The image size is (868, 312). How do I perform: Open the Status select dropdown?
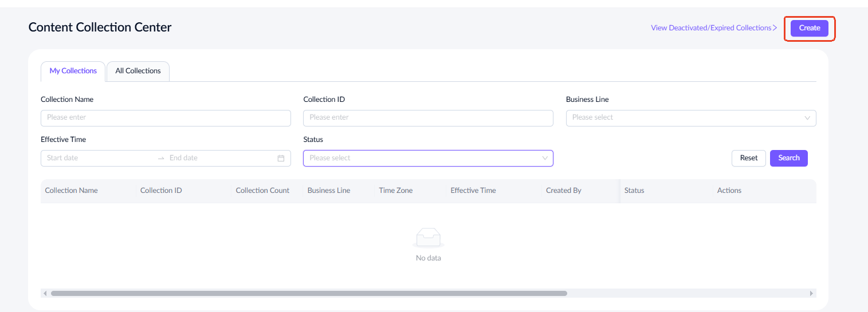[427, 158]
